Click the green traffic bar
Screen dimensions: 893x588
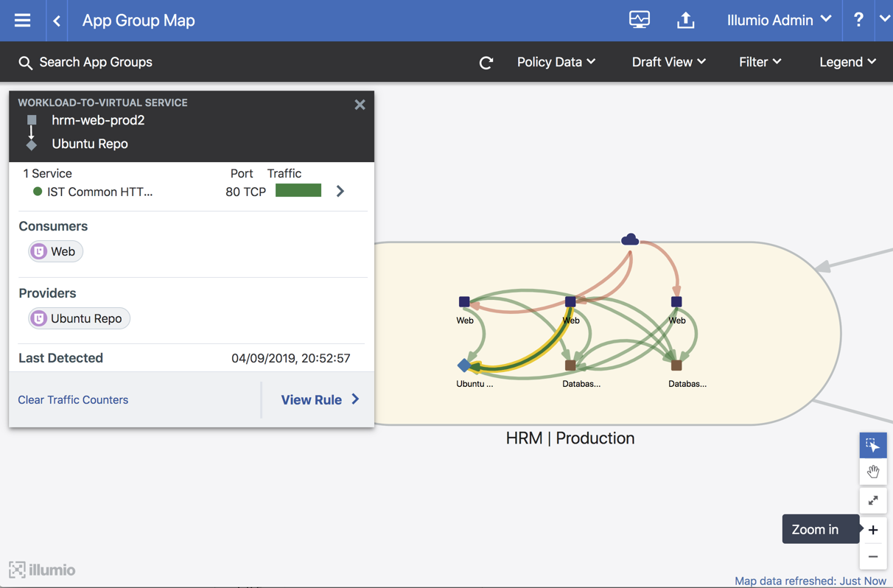click(x=298, y=191)
